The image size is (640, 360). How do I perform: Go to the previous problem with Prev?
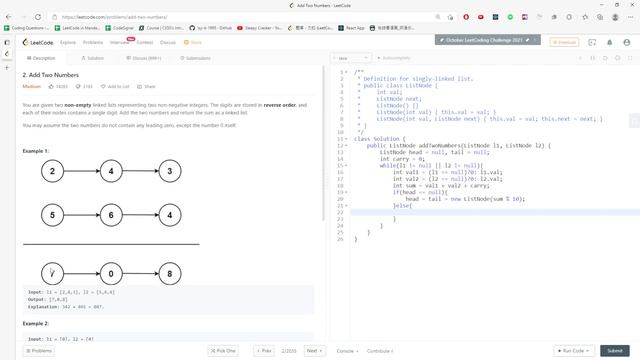pyautogui.click(x=264, y=351)
